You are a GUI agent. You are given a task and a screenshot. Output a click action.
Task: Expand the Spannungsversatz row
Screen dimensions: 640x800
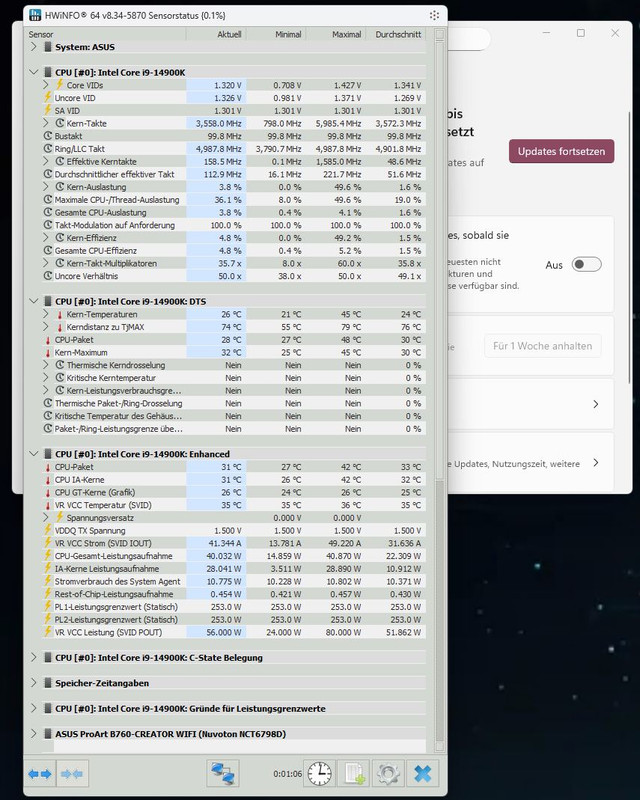click(x=46, y=517)
